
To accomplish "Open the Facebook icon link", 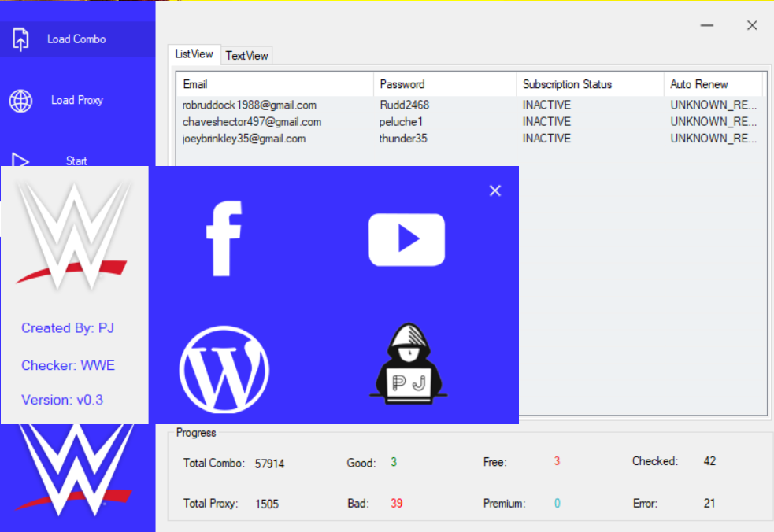I will point(224,238).
